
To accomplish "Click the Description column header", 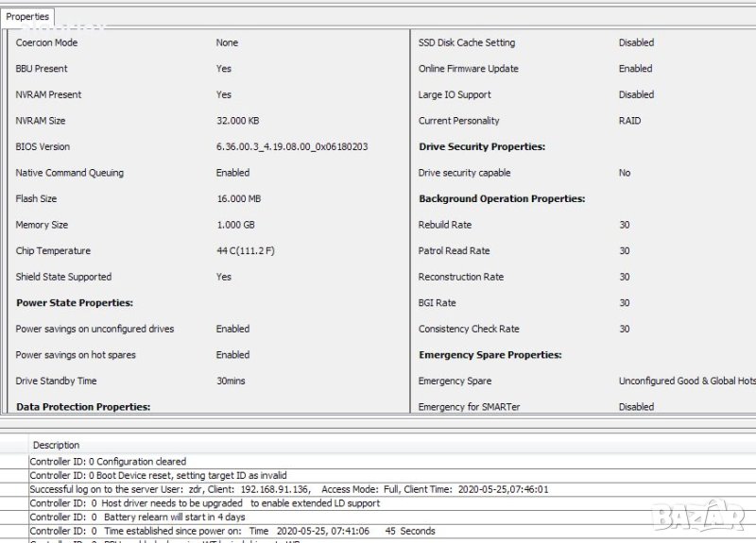I will (x=56, y=445).
